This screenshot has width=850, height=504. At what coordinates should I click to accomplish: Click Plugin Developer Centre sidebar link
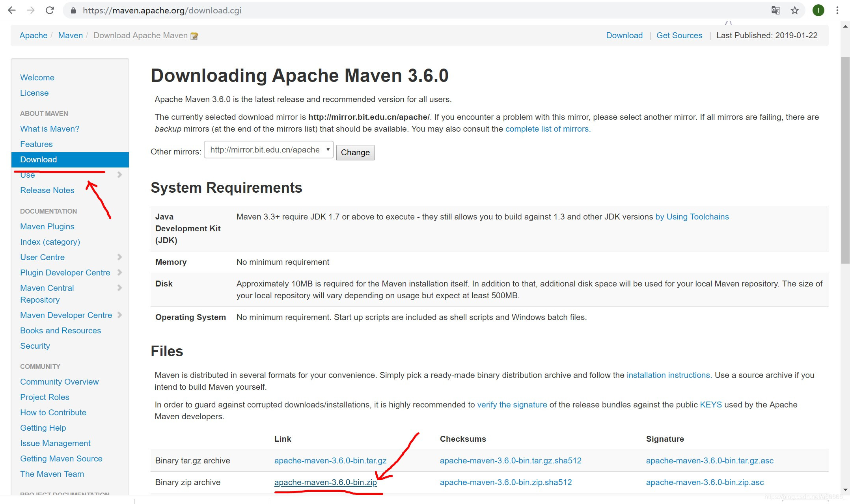65,273
